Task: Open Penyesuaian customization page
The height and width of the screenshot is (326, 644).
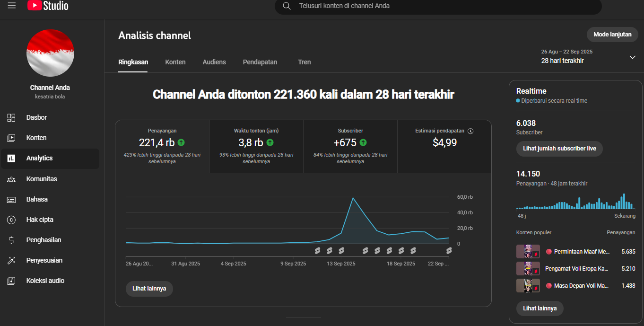Action: [x=44, y=260]
